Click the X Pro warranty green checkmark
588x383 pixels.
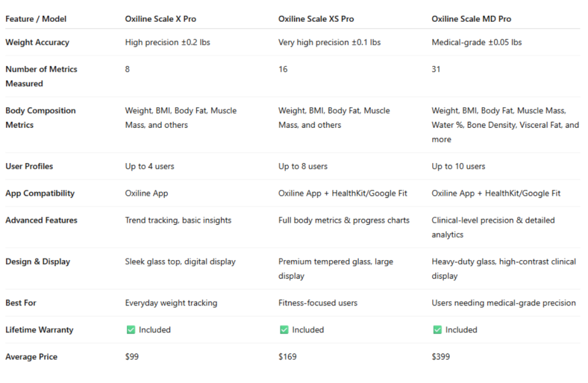point(131,330)
